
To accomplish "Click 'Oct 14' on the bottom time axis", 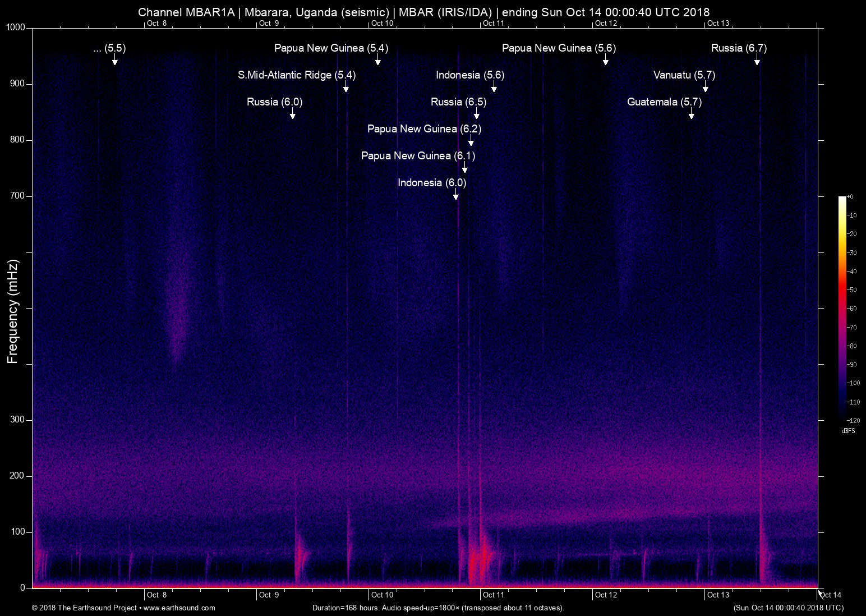I will coord(831,595).
